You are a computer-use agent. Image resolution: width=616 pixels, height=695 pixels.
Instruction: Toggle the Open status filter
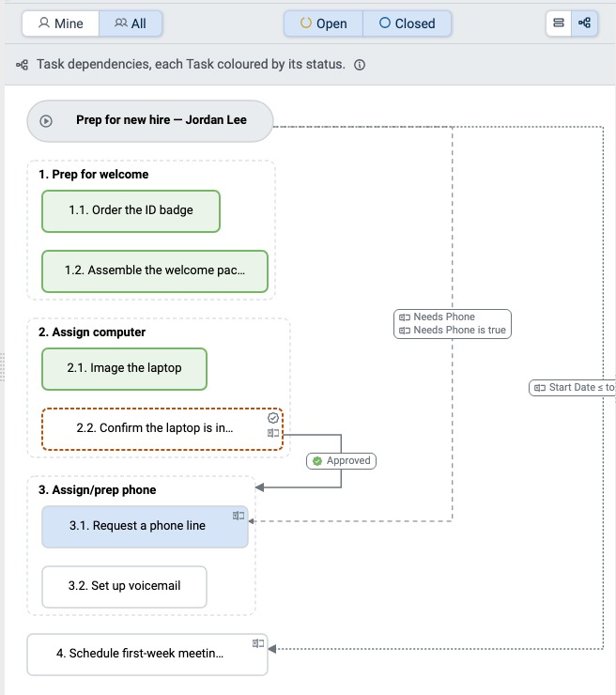click(x=324, y=23)
